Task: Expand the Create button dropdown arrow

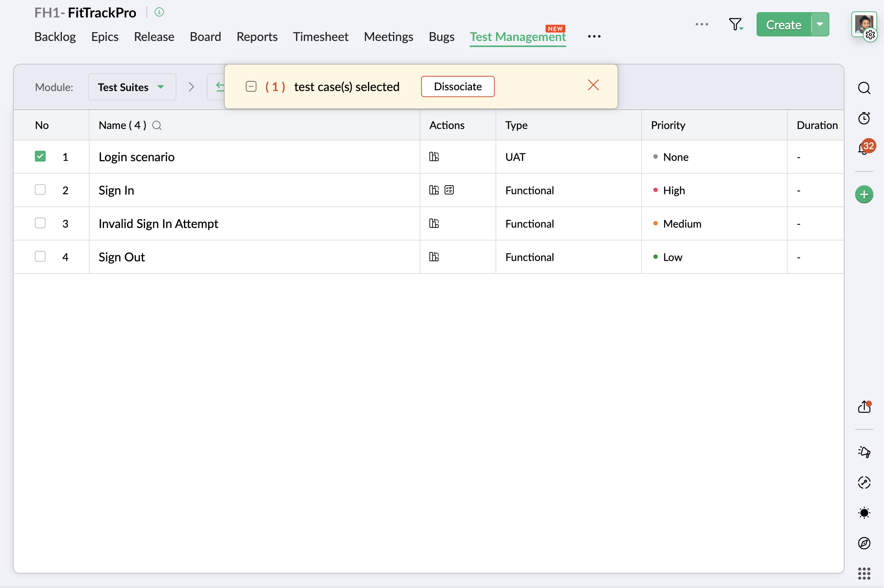Action: pyautogui.click(x=820, y=25)
